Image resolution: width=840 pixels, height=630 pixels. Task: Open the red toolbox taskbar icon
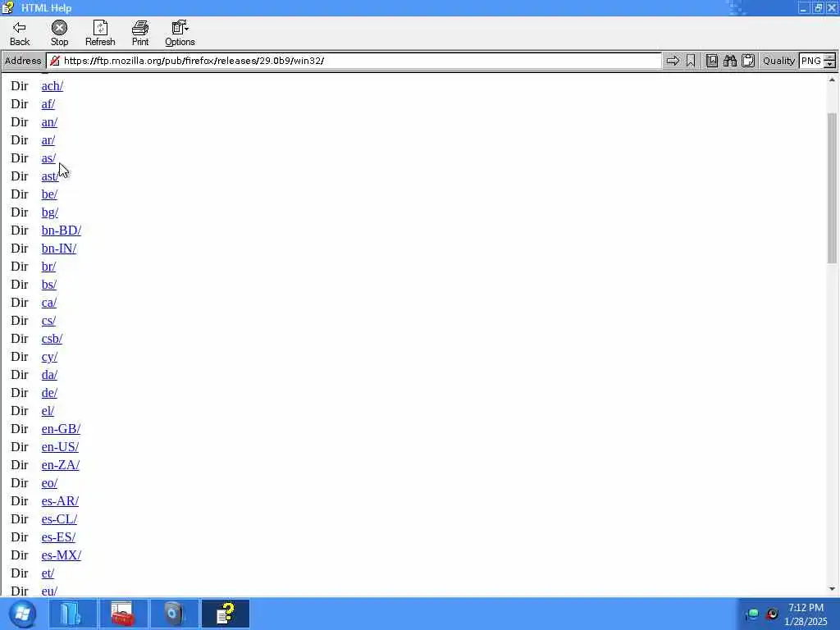(123, 614)
